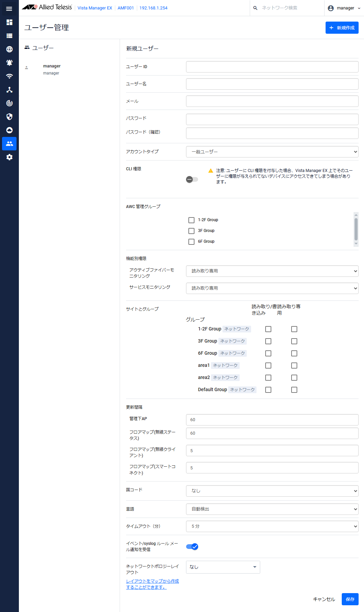Click the ユーザー ID input field

click(272, 67)
